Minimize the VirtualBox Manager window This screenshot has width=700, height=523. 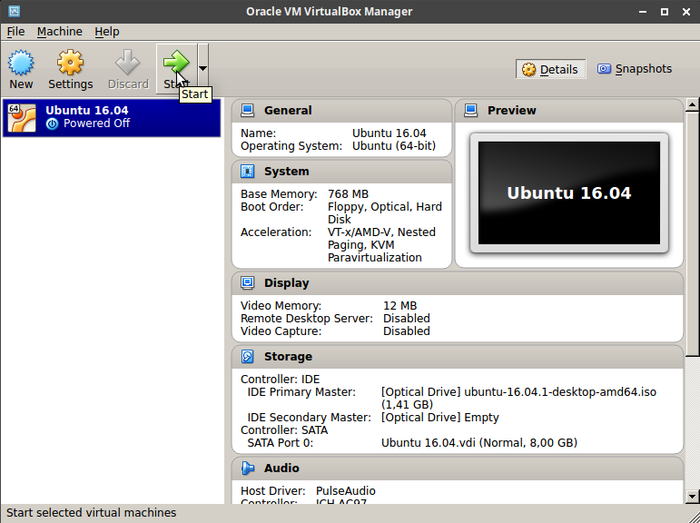tap(643, 12)
